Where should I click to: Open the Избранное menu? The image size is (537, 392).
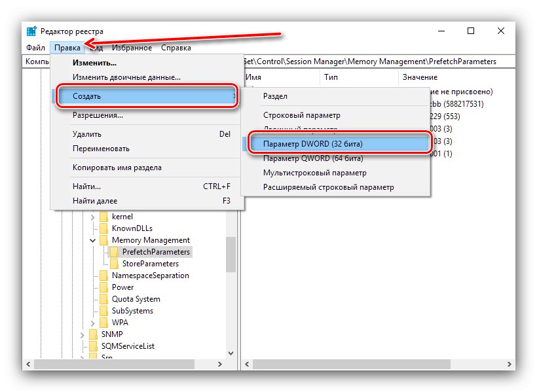click(132, 48)
